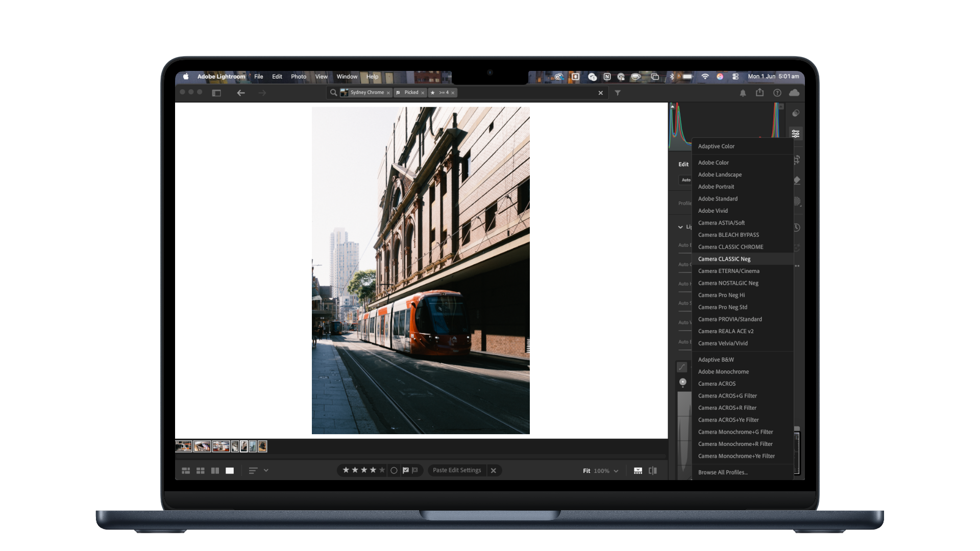Switch to single detail view
The height and width of the screenshot is (551, 980).
[230, 471]
